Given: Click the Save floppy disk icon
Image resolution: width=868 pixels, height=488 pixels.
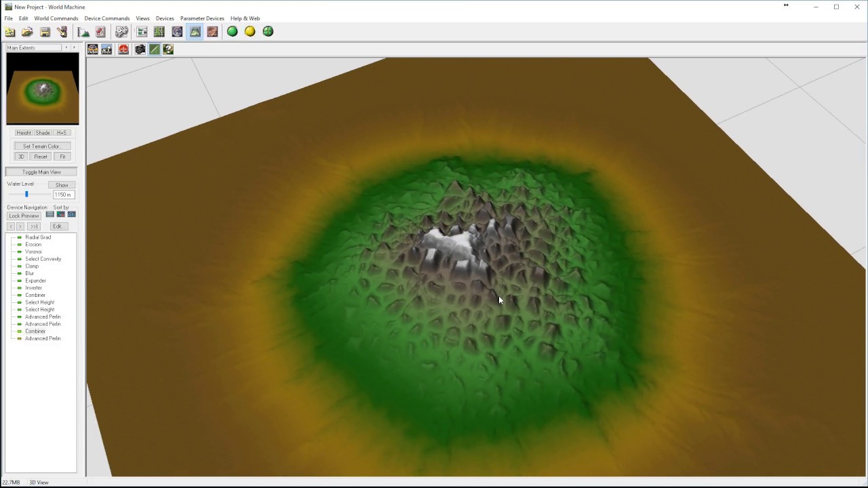Looking at the screenshot, I should (45, 32).
